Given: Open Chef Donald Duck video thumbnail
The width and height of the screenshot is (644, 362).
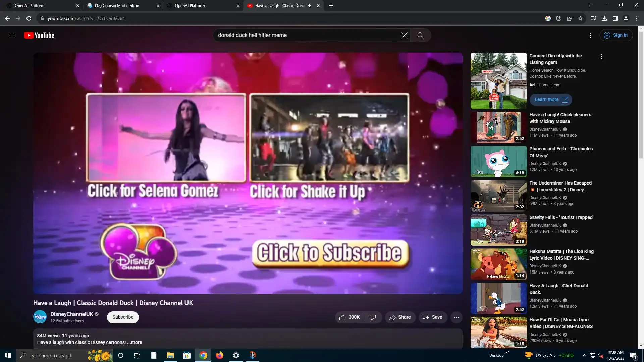Looking at the screenshot, I should (x=498, y=298).
